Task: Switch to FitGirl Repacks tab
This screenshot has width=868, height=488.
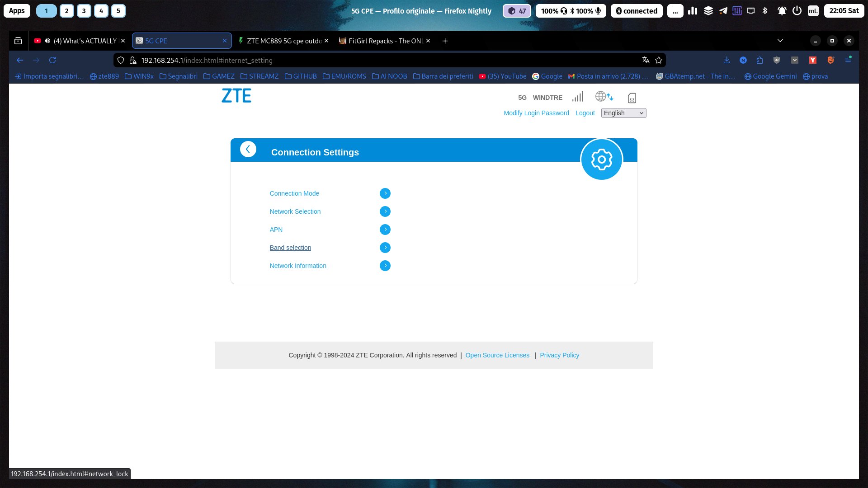Action: tap(385, 41)
